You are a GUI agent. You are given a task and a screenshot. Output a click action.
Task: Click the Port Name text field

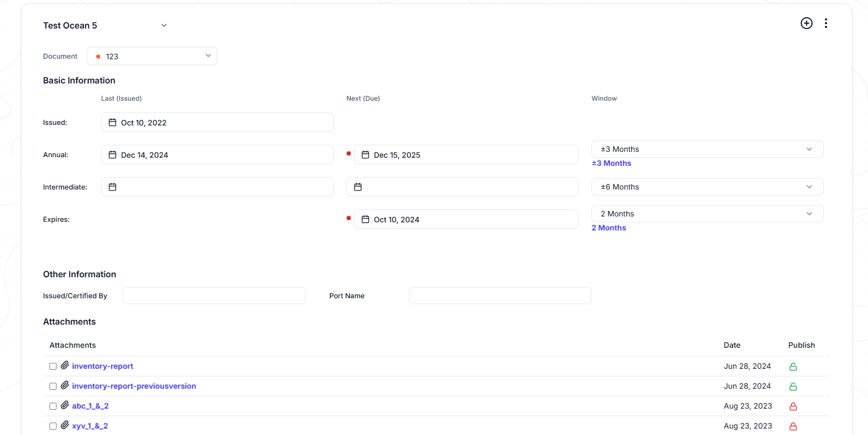click(x=500, y=296)
